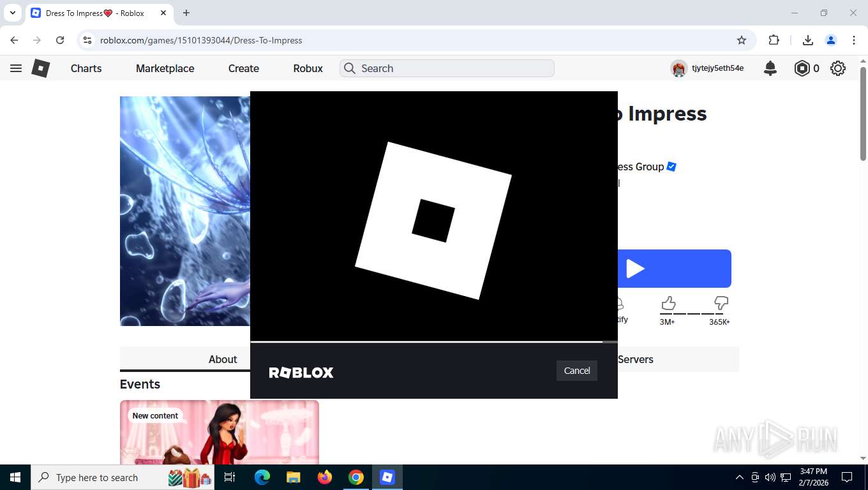Click the taskbar search box
Viewport: 868px width, 490px height.
pyautogui.click(x=123, y=477)
